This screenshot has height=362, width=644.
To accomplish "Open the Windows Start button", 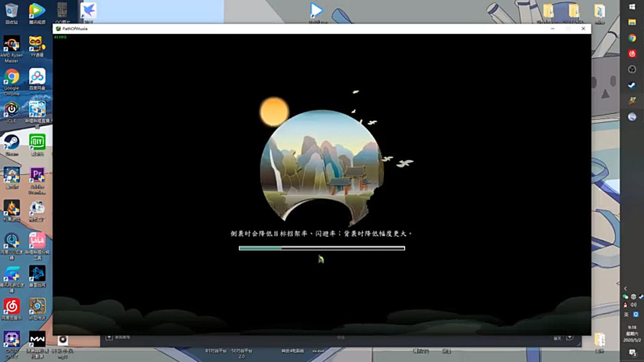I will (x=632, y=7).
